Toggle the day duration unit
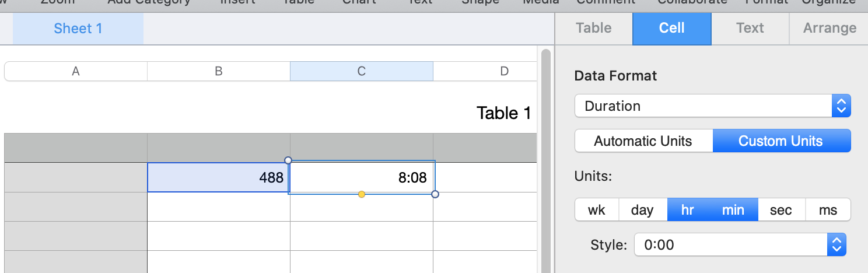The image size is (868, 273). 642,210
